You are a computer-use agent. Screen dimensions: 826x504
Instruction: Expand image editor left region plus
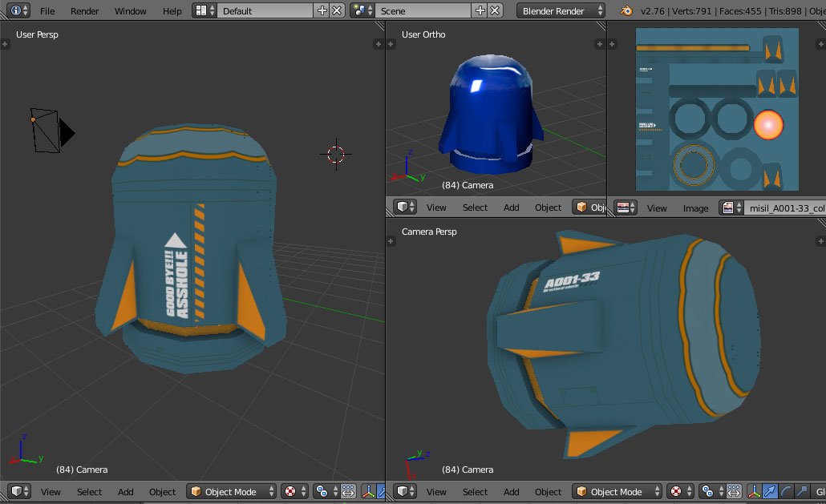click(612, 44)
